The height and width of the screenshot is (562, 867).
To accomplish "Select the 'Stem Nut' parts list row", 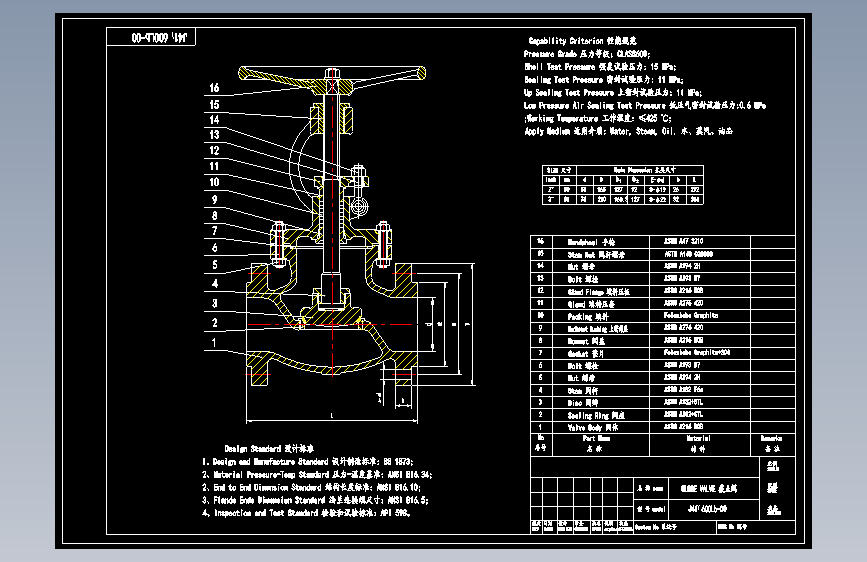I will click(x=662, y=254).
